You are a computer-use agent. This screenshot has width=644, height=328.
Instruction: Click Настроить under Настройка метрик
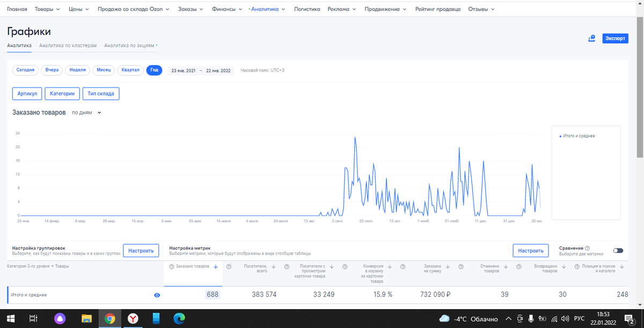point(531,251)
